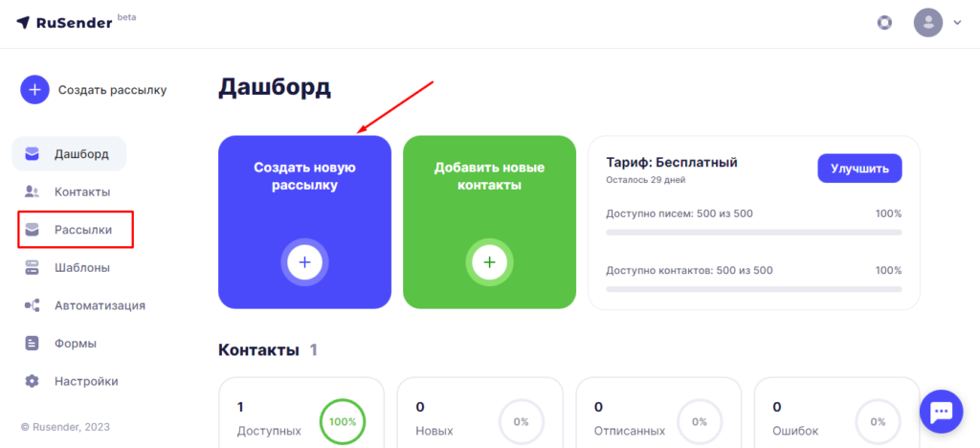
Task: Click the Добавить новые контакты card title
Action: coord(489,177)
